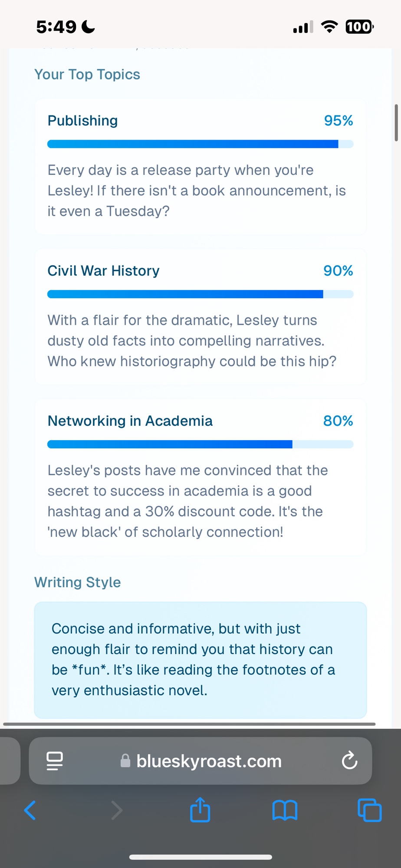Click the page scrollbar on the right
Screen dimensions: 401x868
click(396, 123)
